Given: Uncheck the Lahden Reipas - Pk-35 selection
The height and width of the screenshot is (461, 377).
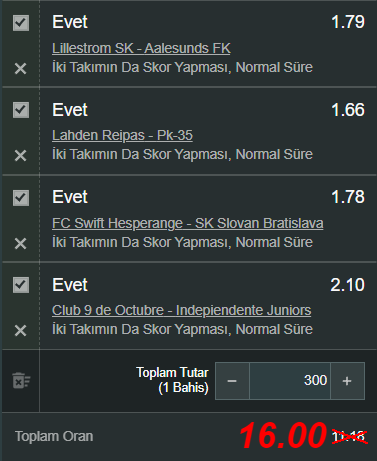Looking at the screenshot, I should 21,110.
